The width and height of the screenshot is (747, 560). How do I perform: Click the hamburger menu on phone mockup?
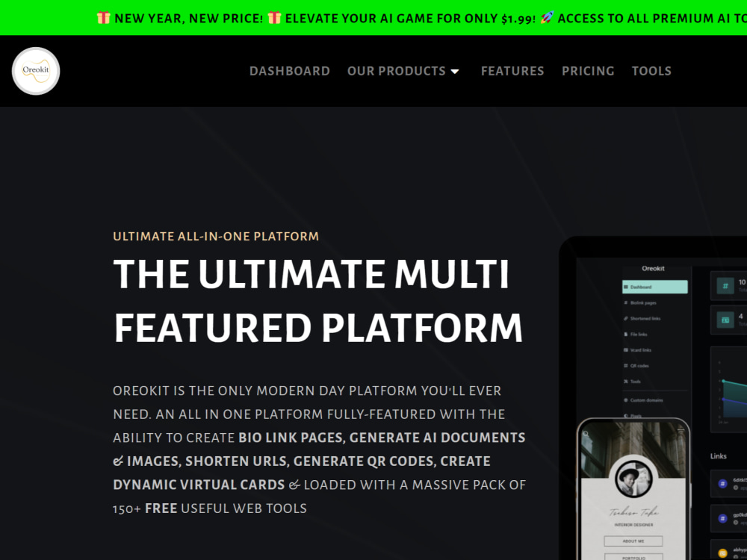pos(681,431)
